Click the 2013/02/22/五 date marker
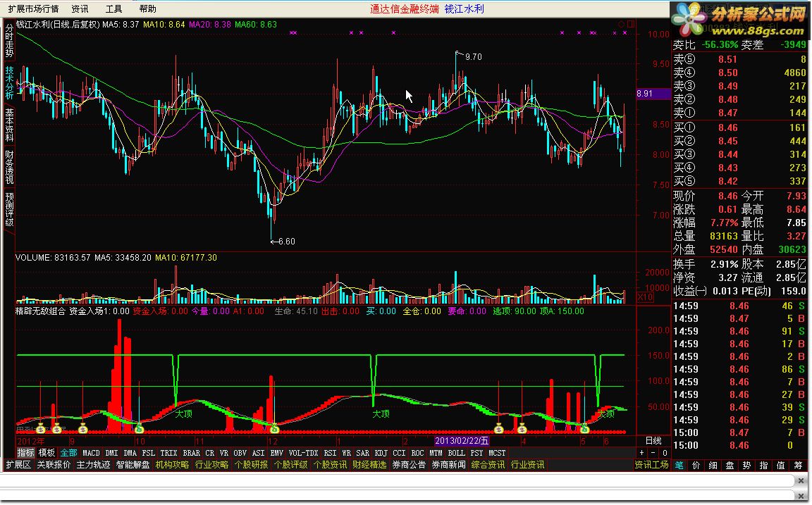 coord(462,441)
